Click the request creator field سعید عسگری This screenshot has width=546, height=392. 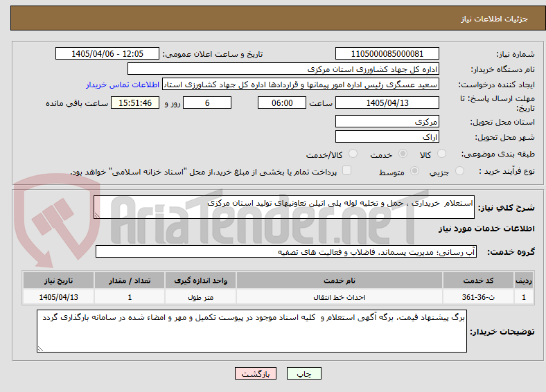tap(301, 84)
